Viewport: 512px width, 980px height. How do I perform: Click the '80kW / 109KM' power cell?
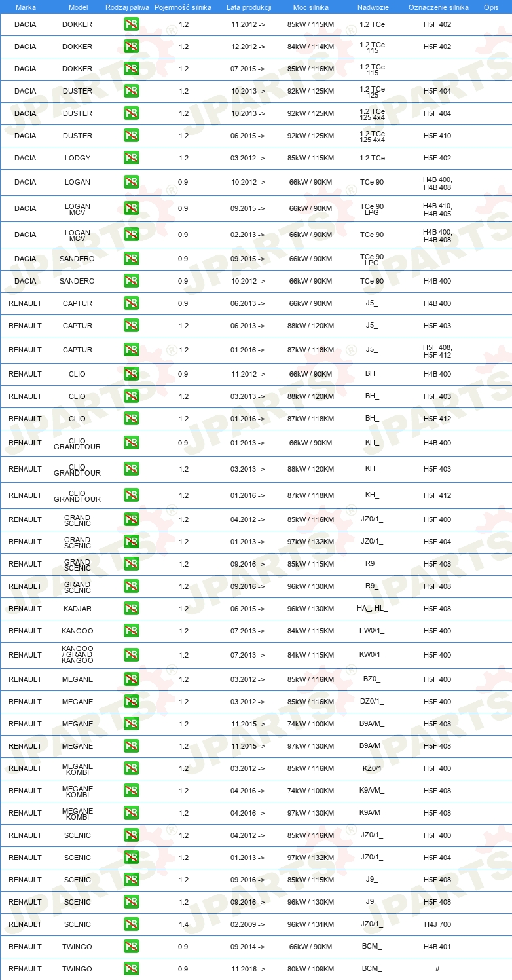point(311,969)
